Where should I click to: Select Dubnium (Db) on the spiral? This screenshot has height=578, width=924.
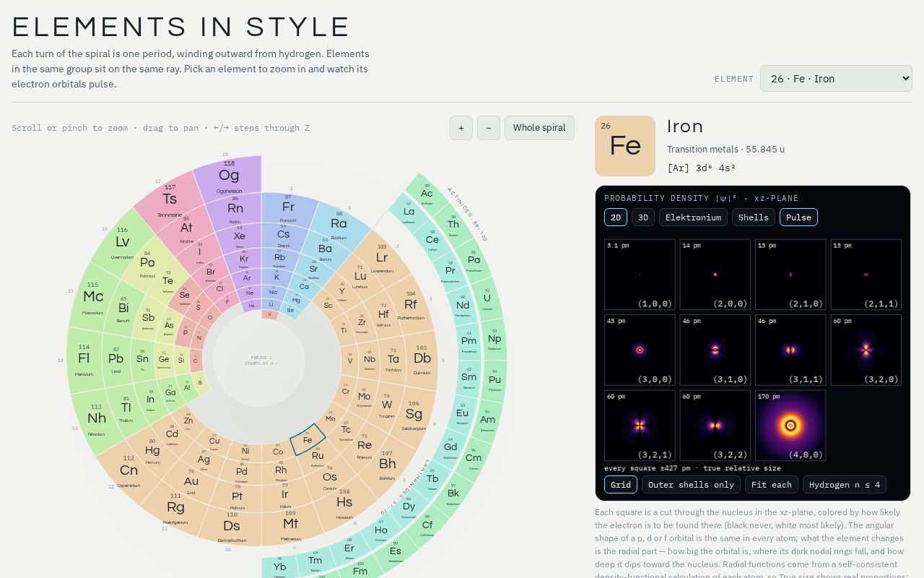422,358
